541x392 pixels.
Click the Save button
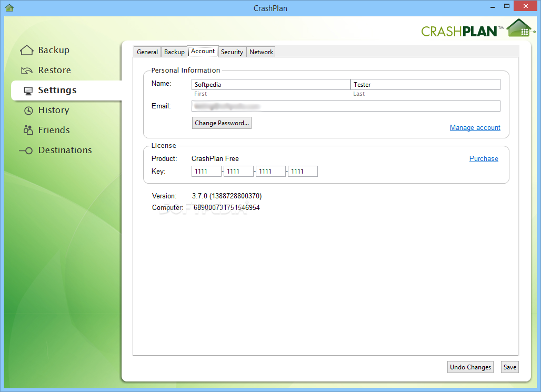(x=509, y=367)
